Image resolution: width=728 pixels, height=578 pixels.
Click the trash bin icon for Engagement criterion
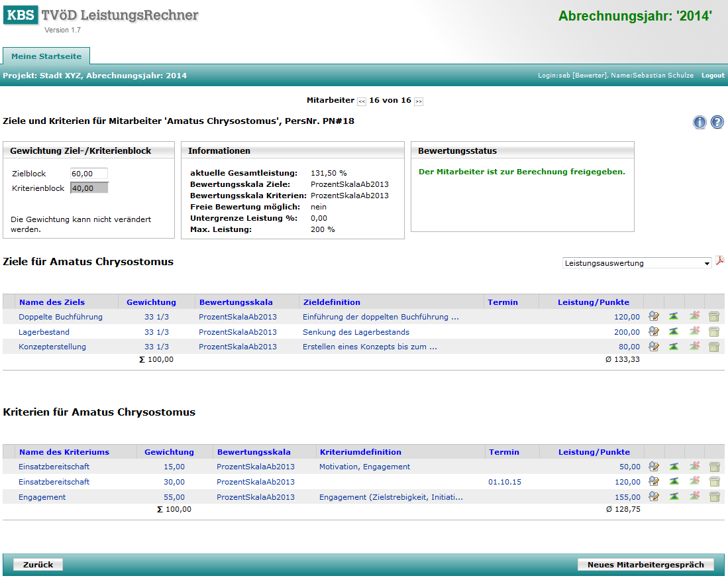tap(715, 496)
